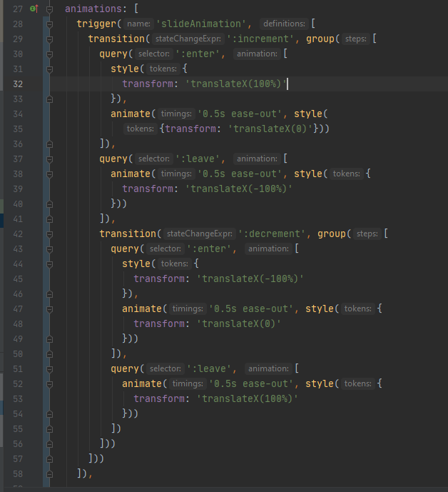448x492 pixels.
Task: Click the fold end marker on line 57
Action: (x=49, y=459)
